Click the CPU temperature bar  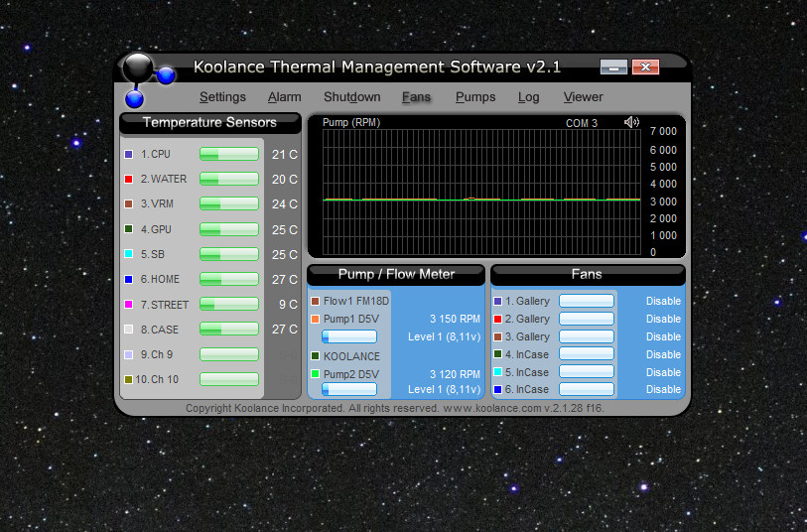pyautogui.click(x=229, y=154)
